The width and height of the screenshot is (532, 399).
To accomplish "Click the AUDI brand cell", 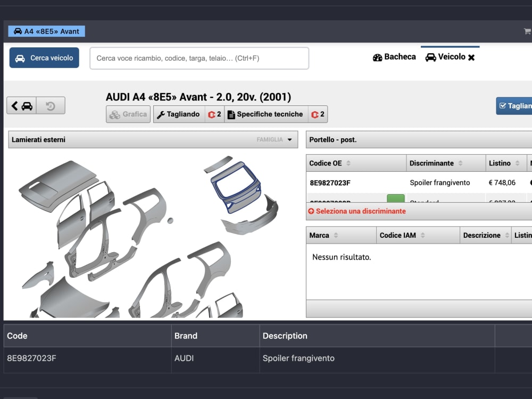I will point(184,358).
